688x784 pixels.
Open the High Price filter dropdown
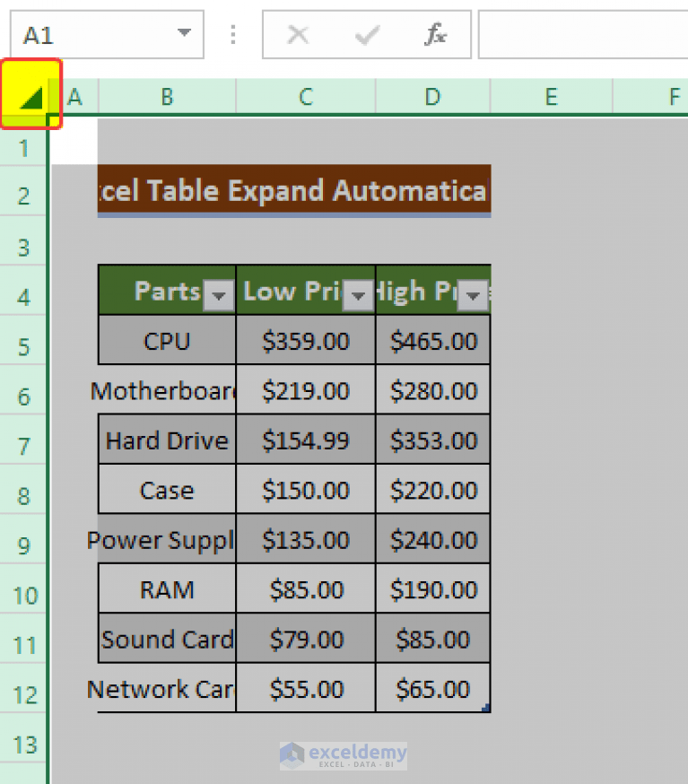pyautogui.click(x=473, y=296)
